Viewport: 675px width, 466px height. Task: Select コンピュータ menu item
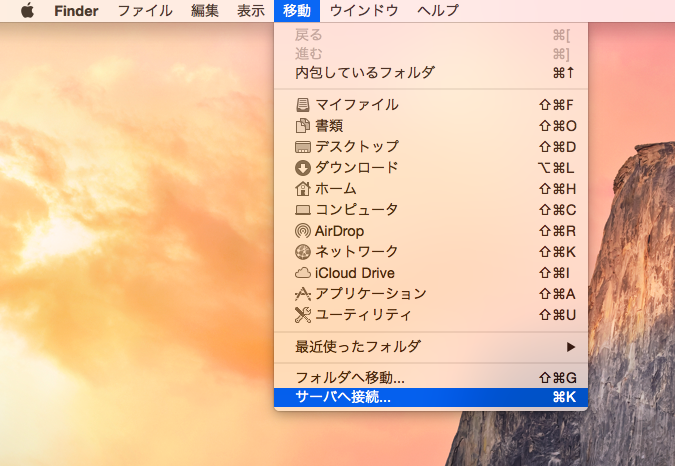point(431,210)
